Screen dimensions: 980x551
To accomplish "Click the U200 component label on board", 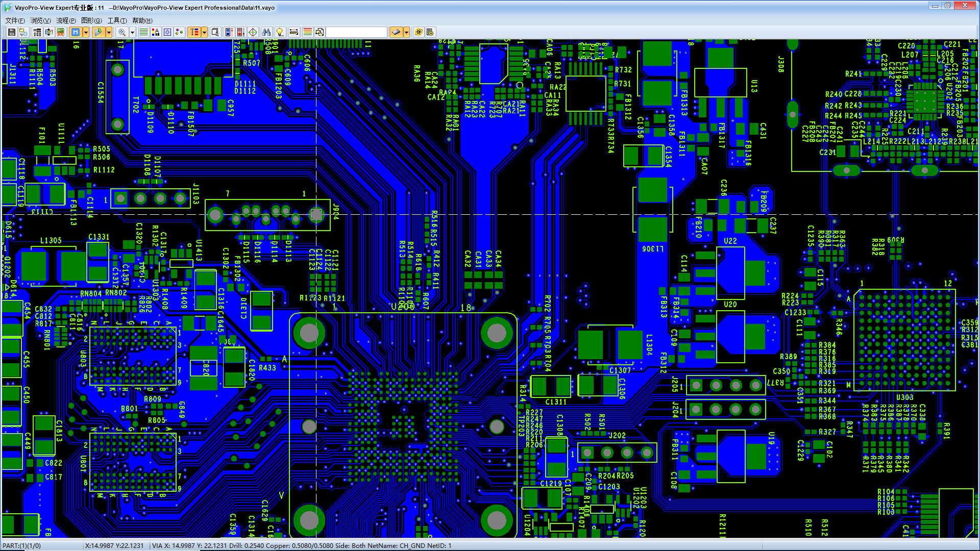I will point(402,306).
